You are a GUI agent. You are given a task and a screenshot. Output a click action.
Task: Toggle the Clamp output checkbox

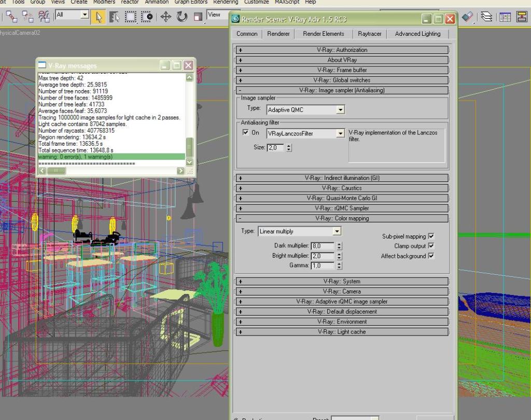[431, 246]
